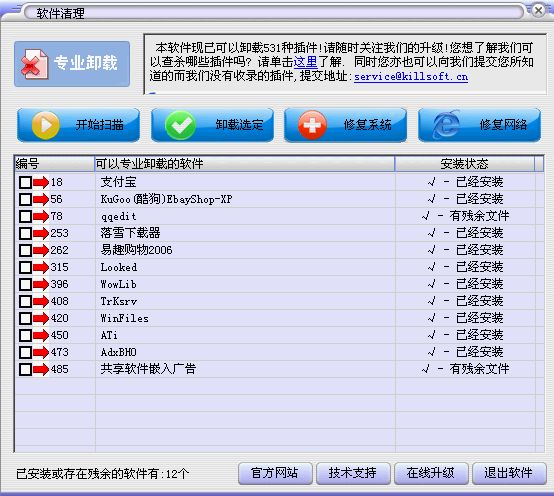
Task: Click the red arrow icon beside qqedit
Action: point(41,217)
